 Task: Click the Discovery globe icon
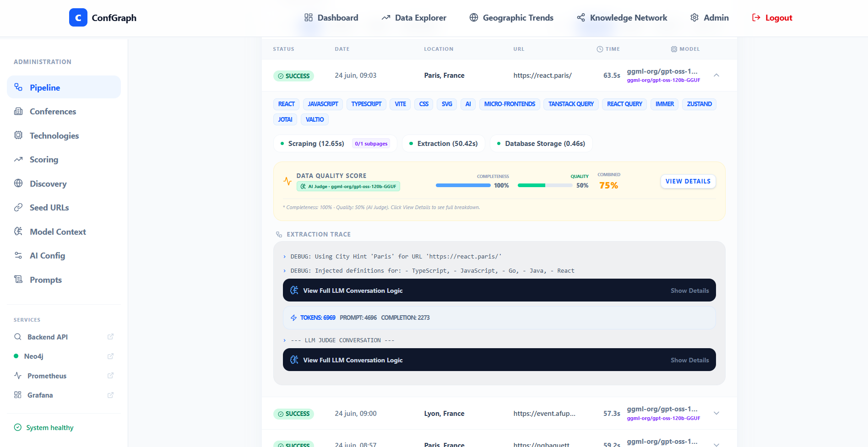tap(18, 183)
